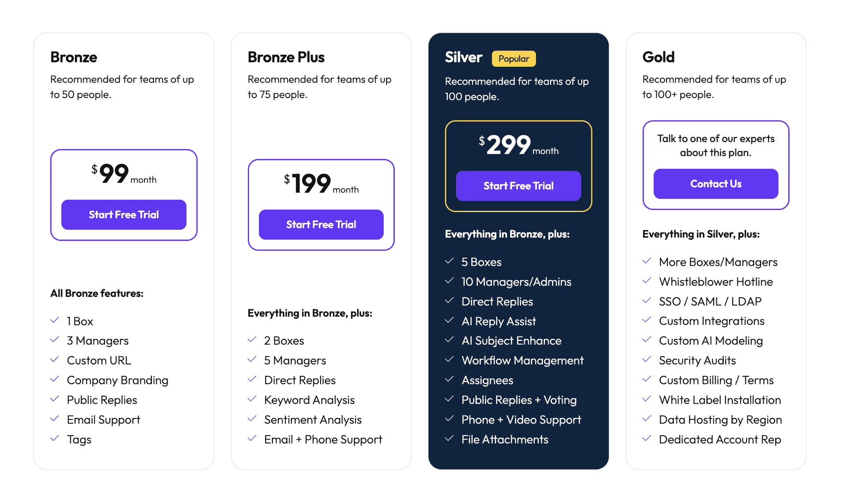Screen dimensions: 848x504
Task: Click the Gold plan heading
Action: (x=658, y=57)
